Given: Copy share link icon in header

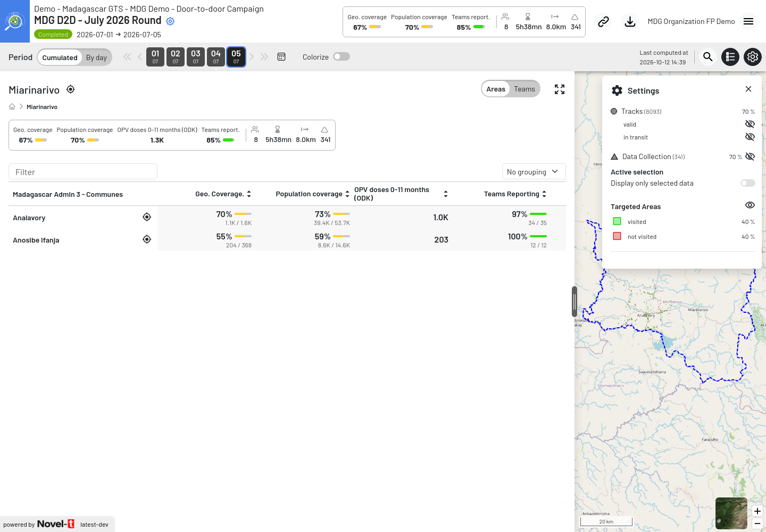Looking at the screenshot, I should (603, 22).
